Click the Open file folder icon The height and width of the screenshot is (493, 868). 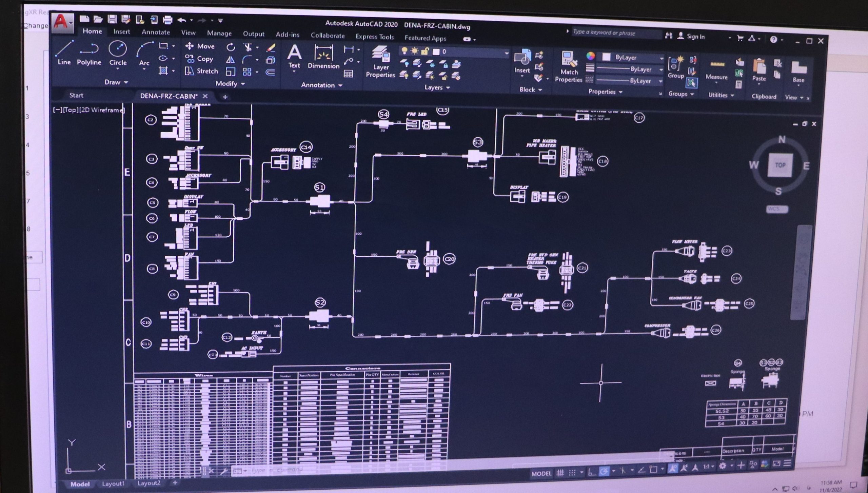click(x=98, y=19)
